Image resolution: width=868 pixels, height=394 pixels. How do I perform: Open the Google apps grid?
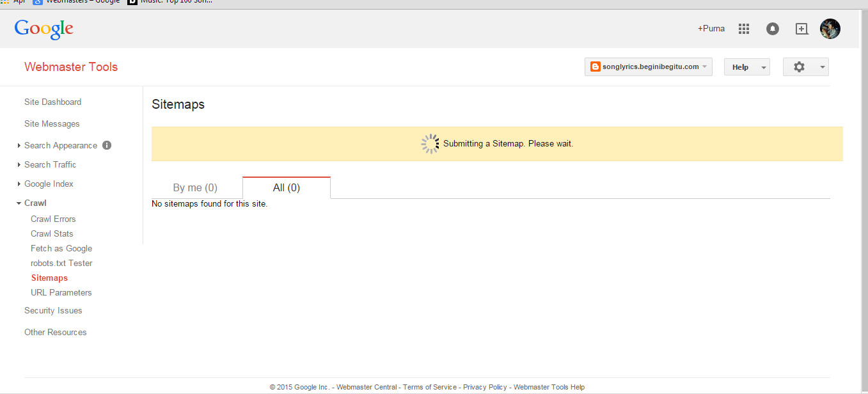[744, 29]
